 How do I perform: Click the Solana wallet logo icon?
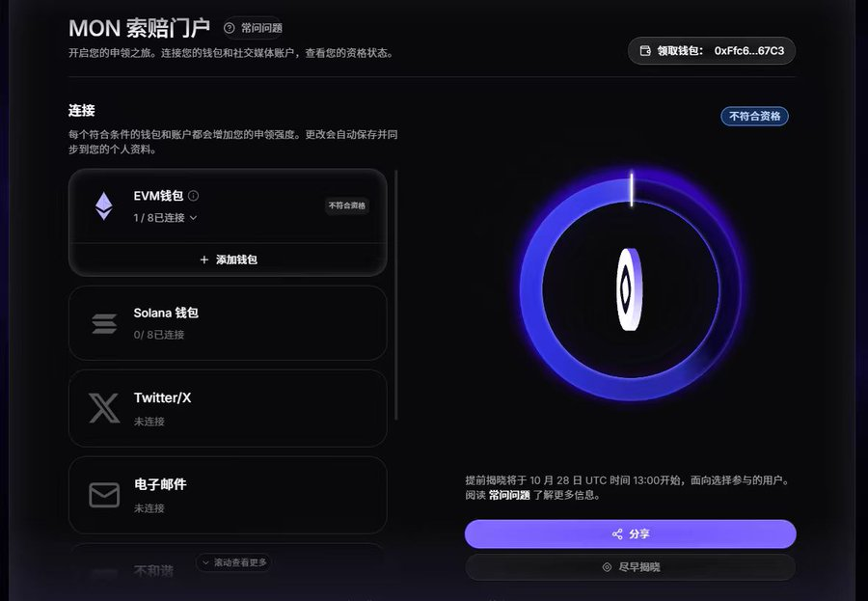pyautogui.click(x=104, y=324)
